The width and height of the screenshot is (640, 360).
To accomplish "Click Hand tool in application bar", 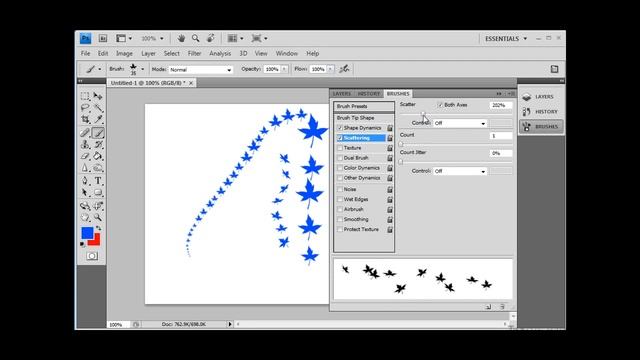I will click(181, 38).
